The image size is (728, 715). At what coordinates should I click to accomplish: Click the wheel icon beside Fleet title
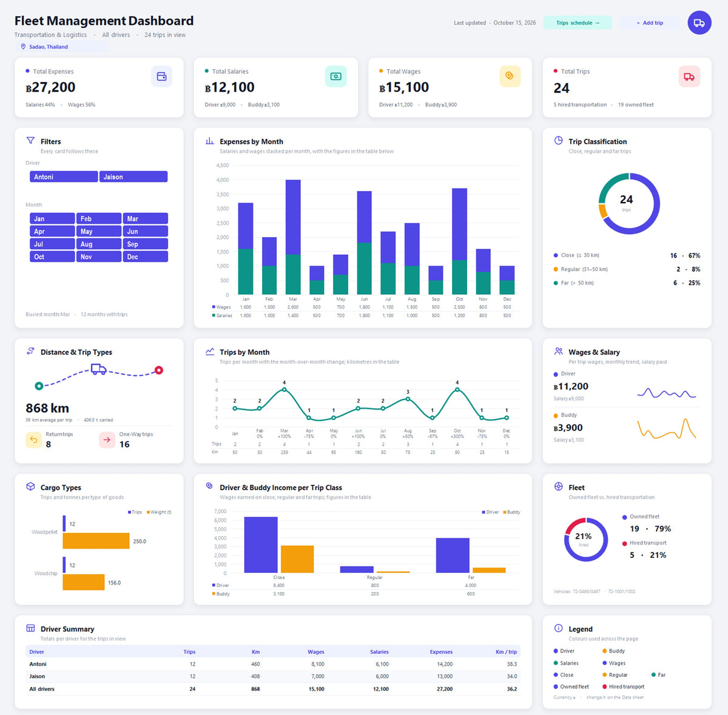tap(559, 486)
